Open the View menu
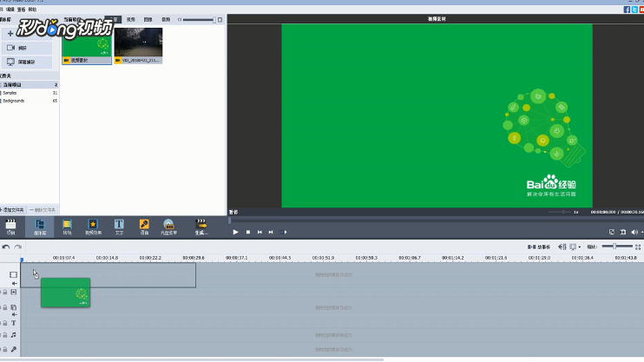 coord(21,10)
